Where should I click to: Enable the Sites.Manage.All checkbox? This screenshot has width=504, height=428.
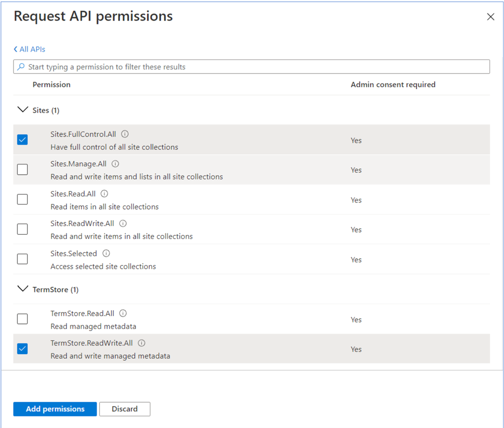(22, 170)
